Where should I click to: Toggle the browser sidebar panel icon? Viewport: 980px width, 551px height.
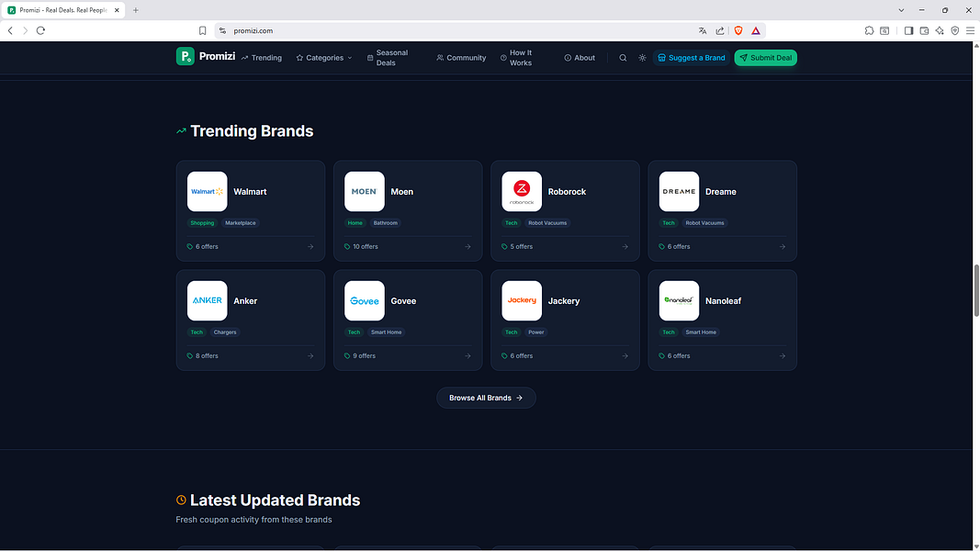coord(908,30)
